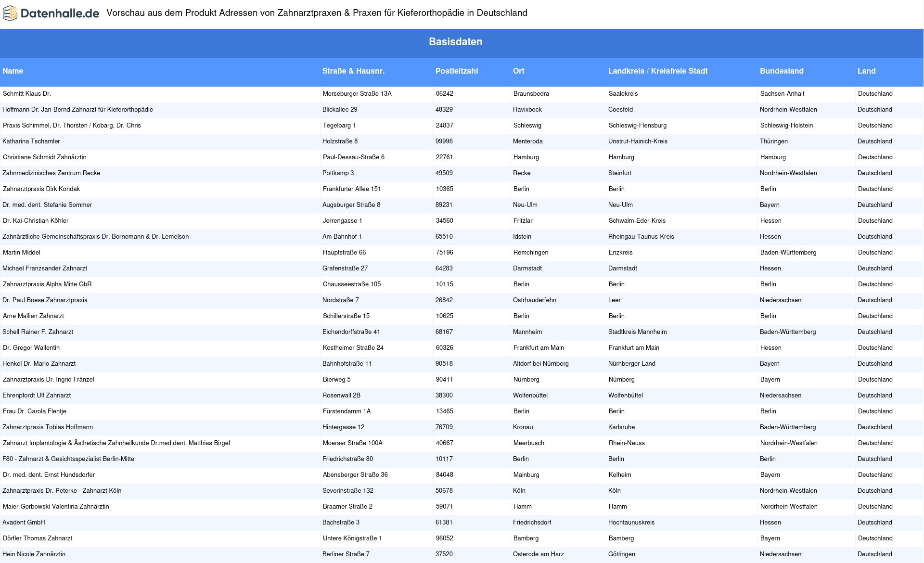
Task: Click the Datenhalle.de logo icon
Action: 10,13
